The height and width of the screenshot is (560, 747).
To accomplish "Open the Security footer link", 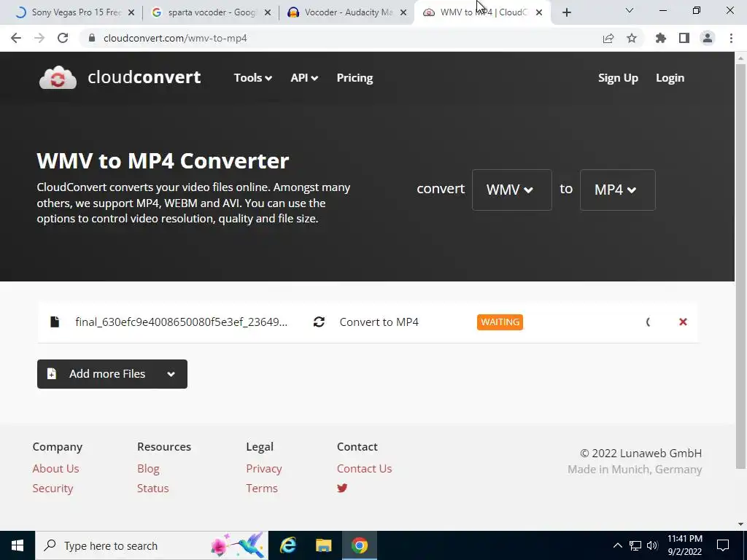I will click(53, 488).
